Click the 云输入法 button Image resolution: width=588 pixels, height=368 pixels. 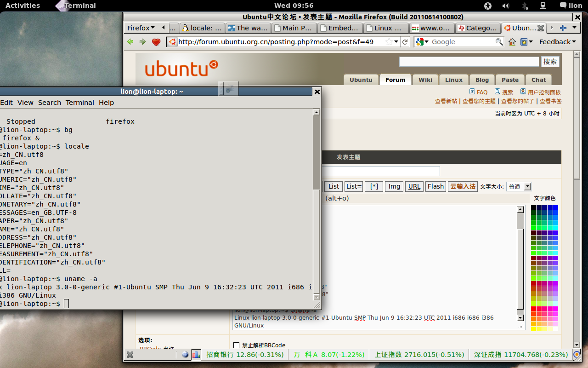coord(463,186)
